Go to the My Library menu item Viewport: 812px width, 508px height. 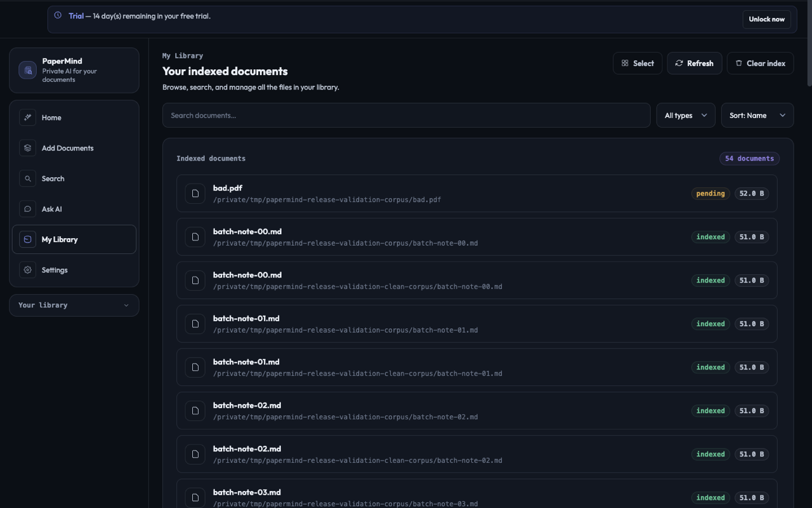point(74,239)
